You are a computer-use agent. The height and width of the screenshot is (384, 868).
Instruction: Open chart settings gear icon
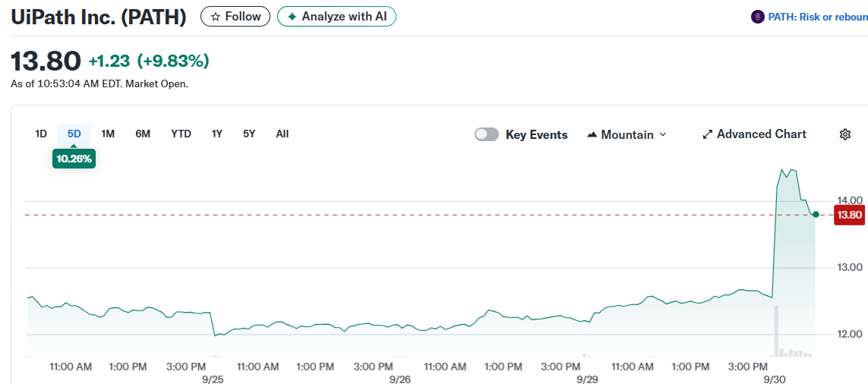[x=844, y=134]
